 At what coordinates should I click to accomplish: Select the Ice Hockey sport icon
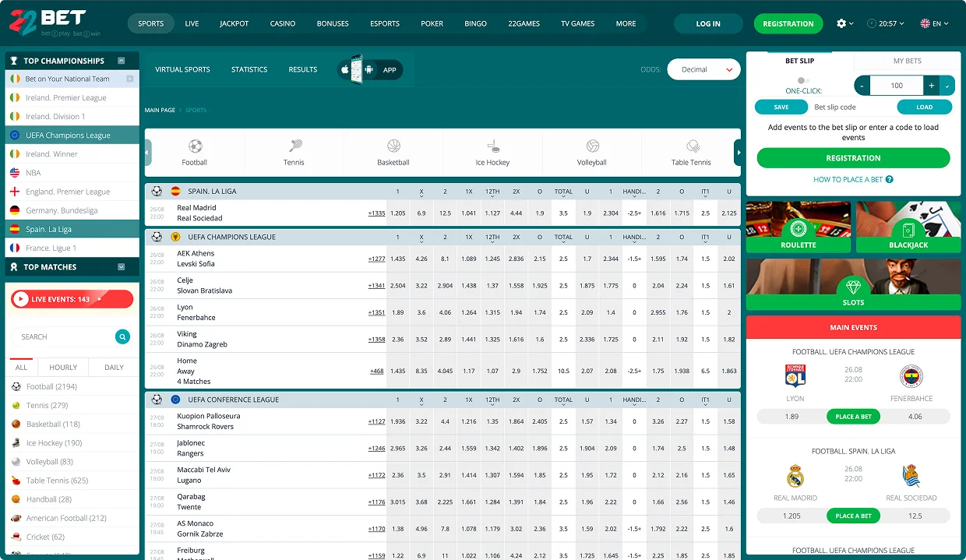point(492,146)
